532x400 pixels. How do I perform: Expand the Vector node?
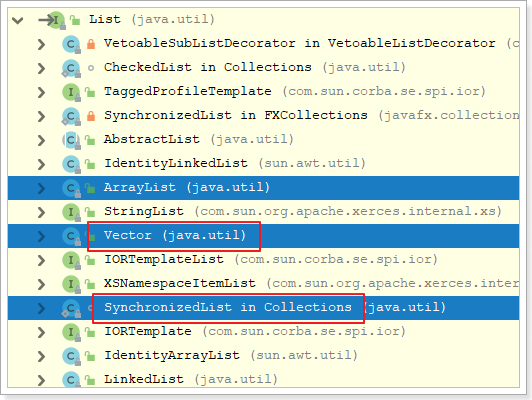tap(41, 236)
